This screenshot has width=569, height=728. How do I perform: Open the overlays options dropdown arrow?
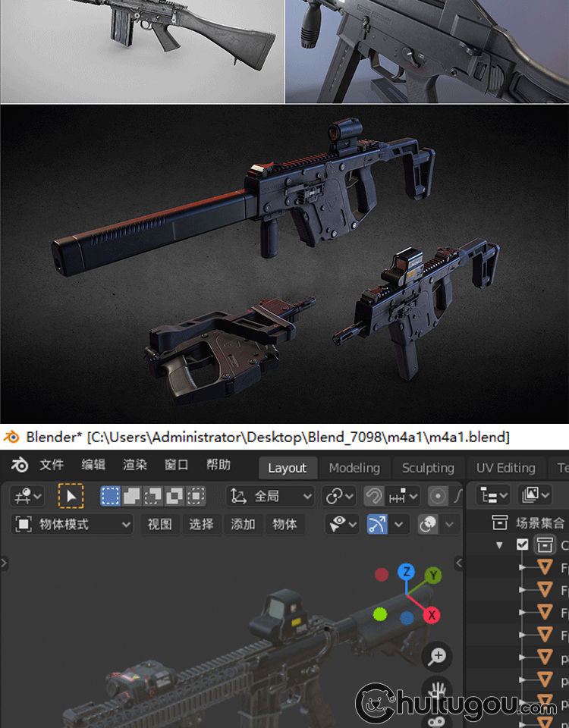pyautogui.click(x=449, y=525)
